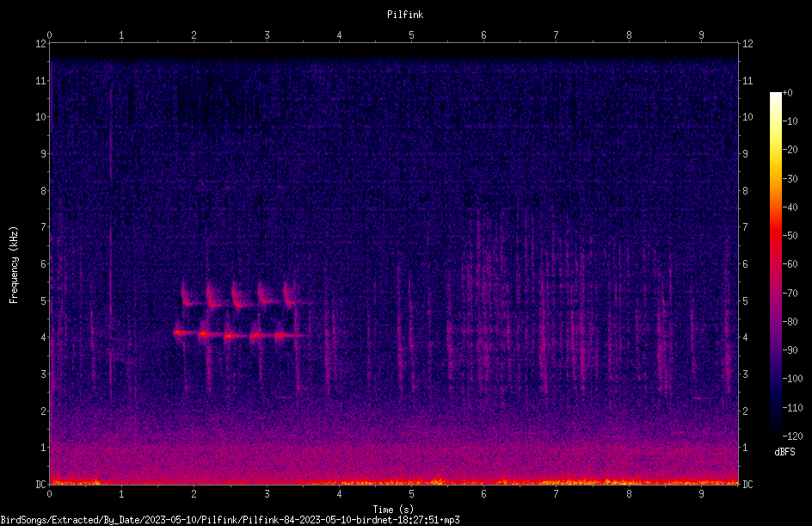812x526 pixels.
Task: Select the +0 label on color scale
Action: [x=787, y=93]
